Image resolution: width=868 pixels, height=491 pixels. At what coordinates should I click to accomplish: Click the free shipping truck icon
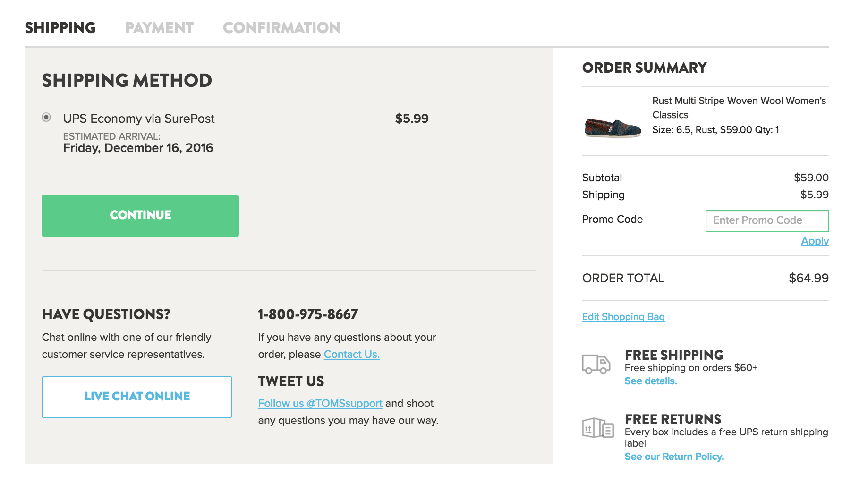coord(596,364)
